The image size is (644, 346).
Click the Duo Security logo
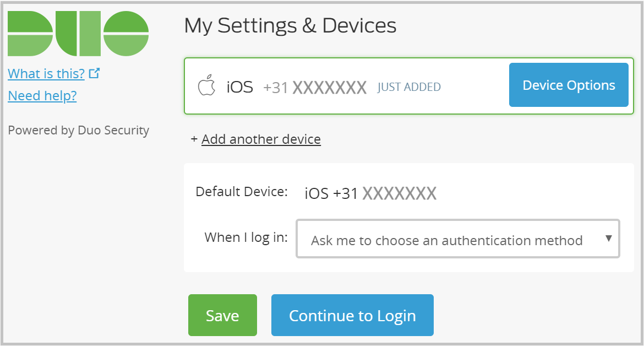point(79,33)
